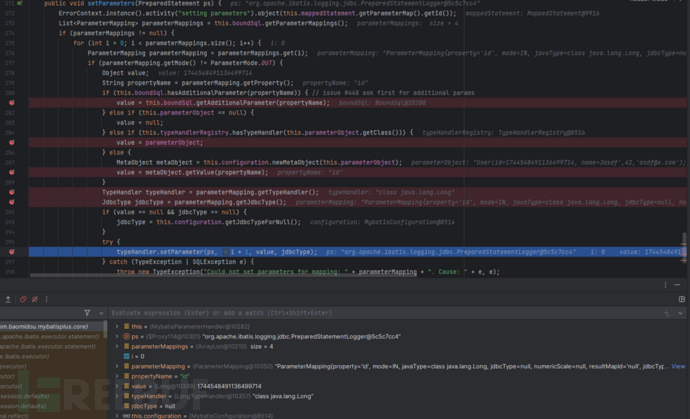Click the editor's vertical scrollbar
690x419 pixels.
685,240
